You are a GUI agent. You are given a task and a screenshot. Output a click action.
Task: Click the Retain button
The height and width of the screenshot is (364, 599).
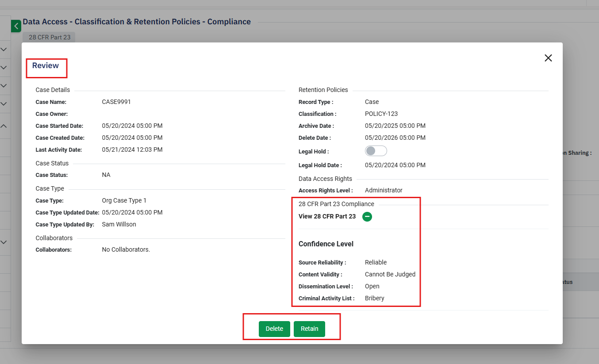pos(309,329)
